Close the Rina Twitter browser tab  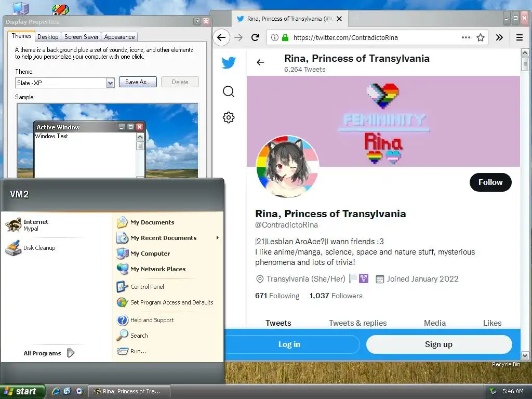(339, 19)
